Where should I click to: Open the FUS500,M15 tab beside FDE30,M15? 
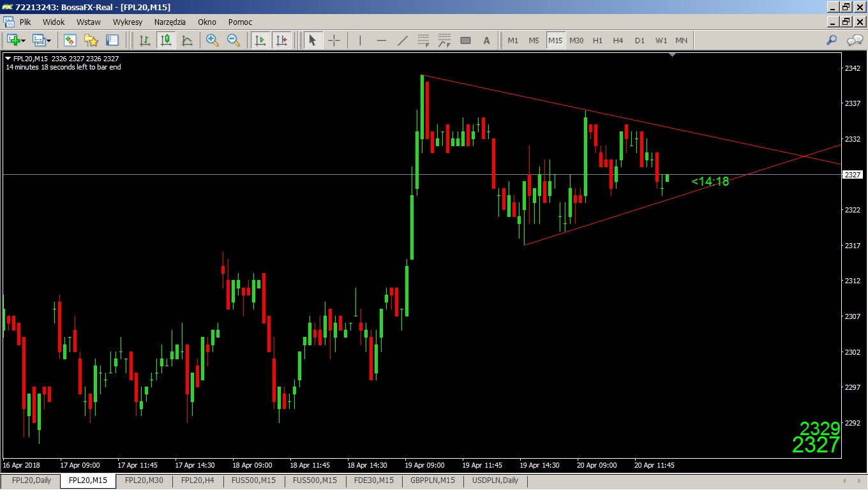[x=315, y=480]
